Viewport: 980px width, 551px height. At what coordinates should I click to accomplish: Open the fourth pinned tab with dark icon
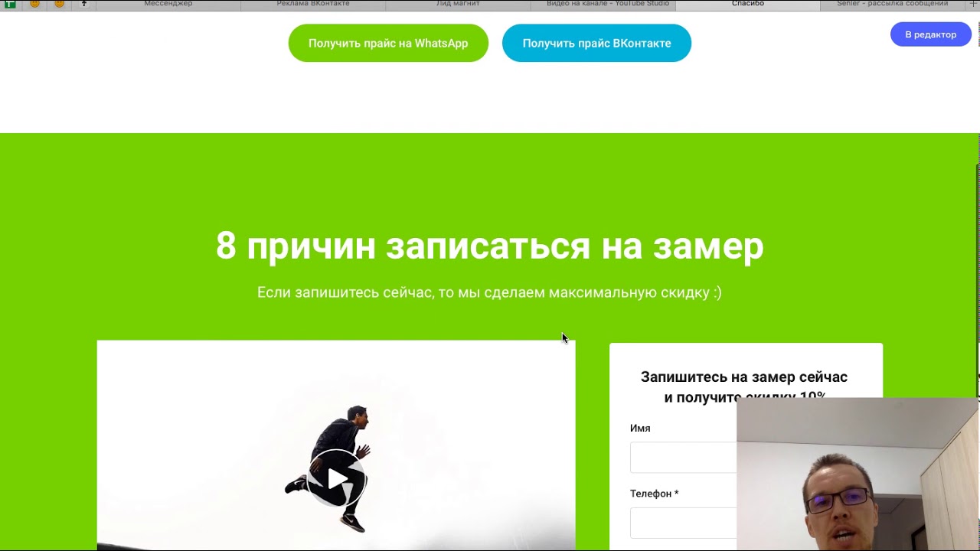point(84,4)
